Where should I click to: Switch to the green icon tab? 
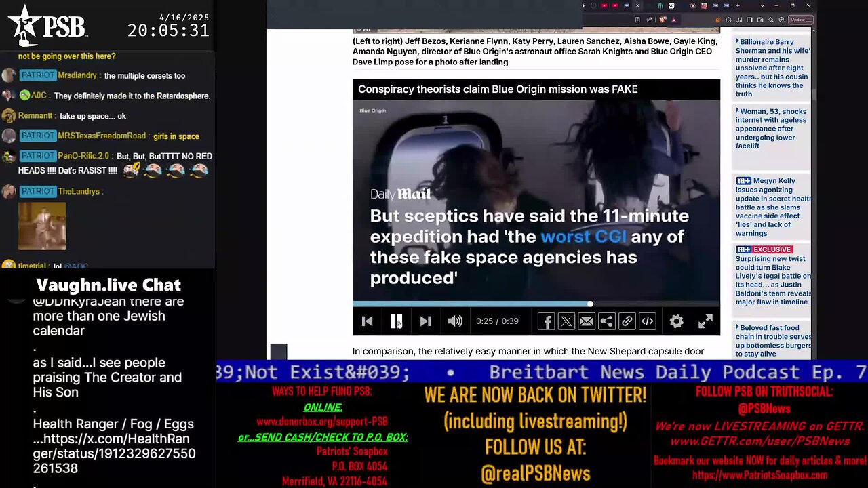coord(660,5)
